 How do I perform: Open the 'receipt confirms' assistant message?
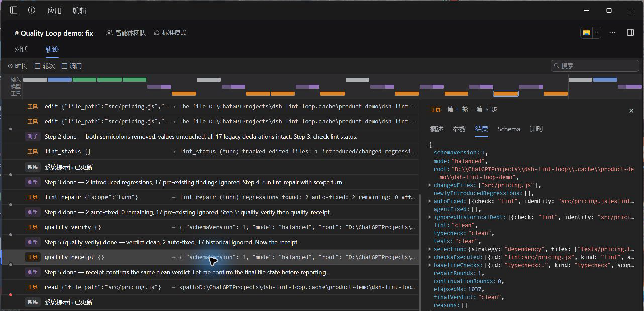coord(210,272)
